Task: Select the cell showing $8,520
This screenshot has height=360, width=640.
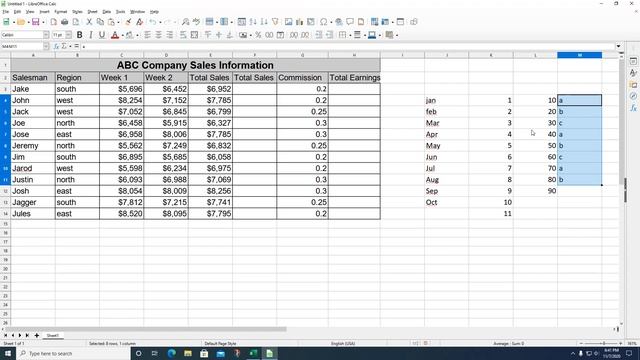Action: click(121, 214)
